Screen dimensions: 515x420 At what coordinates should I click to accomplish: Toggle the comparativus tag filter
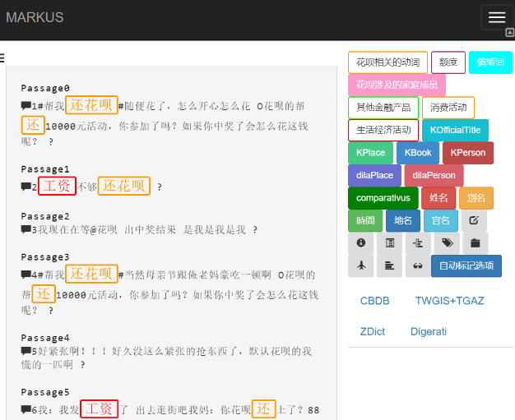(383, 198)
